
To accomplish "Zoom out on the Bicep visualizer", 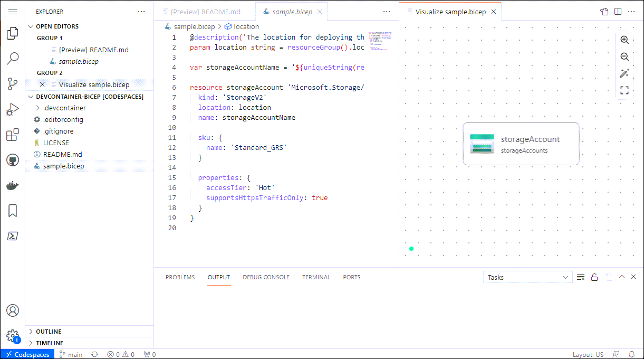I will 624,56.
